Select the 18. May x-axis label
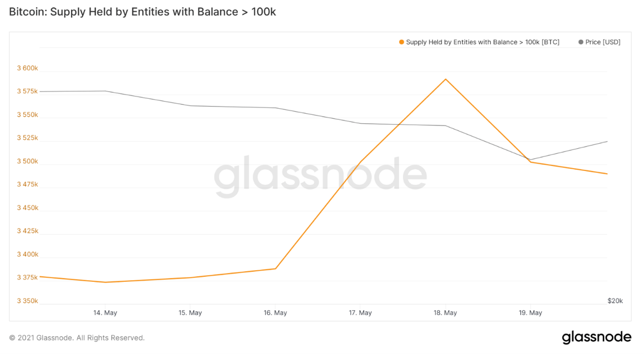644x354 pixels. point(445,313)
